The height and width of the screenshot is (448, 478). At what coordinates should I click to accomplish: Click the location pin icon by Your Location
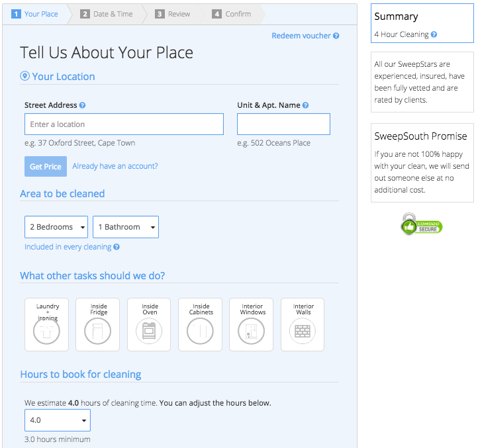point(25,77)
